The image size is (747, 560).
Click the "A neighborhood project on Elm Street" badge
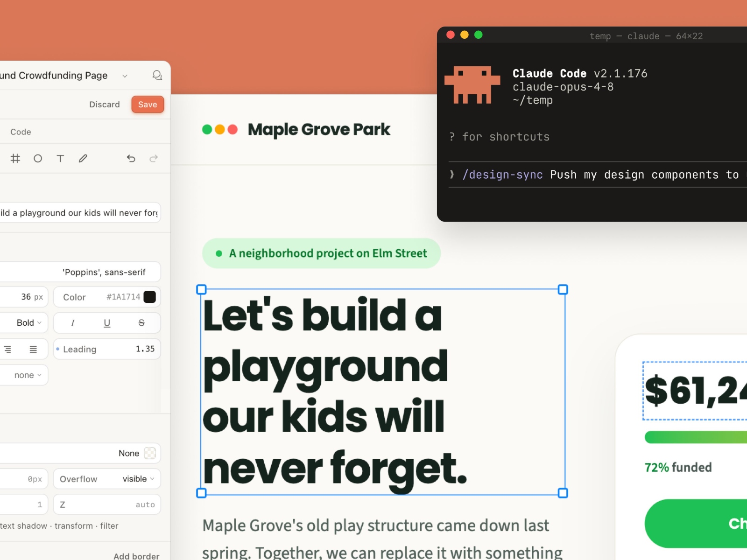(x=321, y=253)
